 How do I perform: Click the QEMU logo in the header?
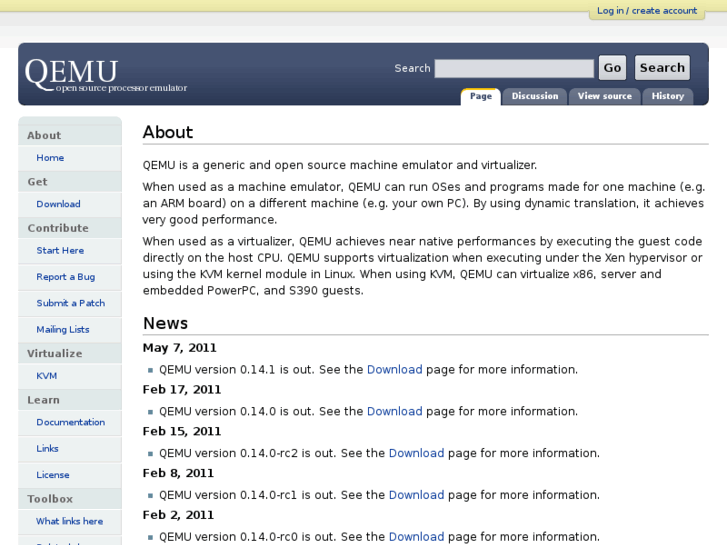(71, 73)
